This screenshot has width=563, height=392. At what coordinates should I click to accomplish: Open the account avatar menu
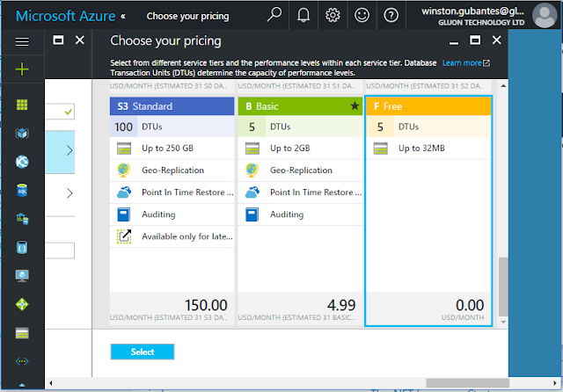(545, 16)
